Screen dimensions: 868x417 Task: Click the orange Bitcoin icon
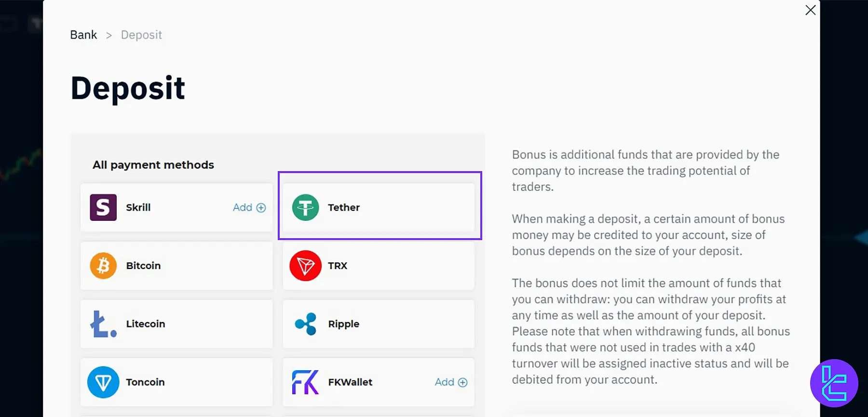point(103,266)
